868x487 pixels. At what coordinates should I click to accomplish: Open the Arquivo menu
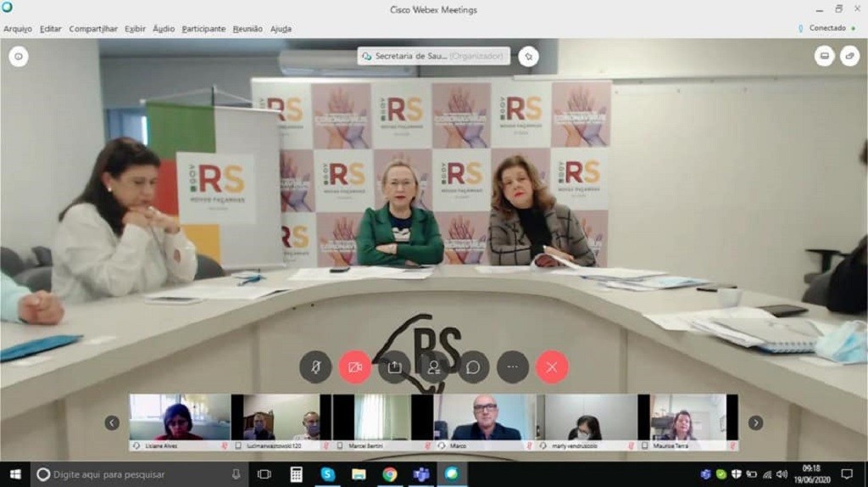click(x=18, y=29)
